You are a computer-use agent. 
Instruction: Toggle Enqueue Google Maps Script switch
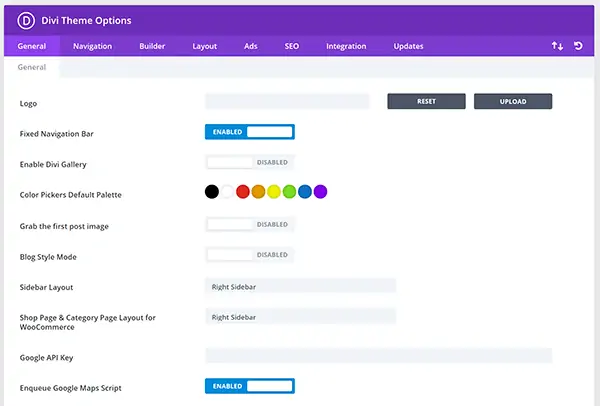click(249, 386)
